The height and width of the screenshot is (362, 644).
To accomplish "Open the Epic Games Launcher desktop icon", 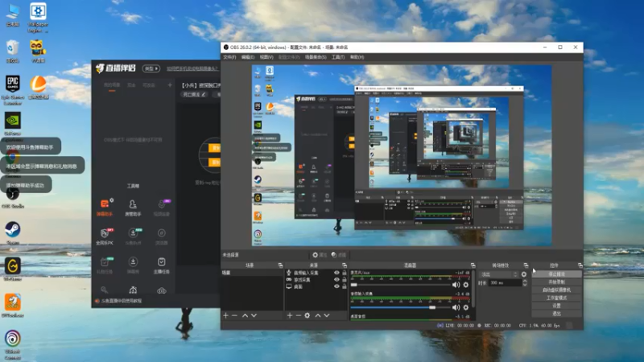I will click(13, 90).
